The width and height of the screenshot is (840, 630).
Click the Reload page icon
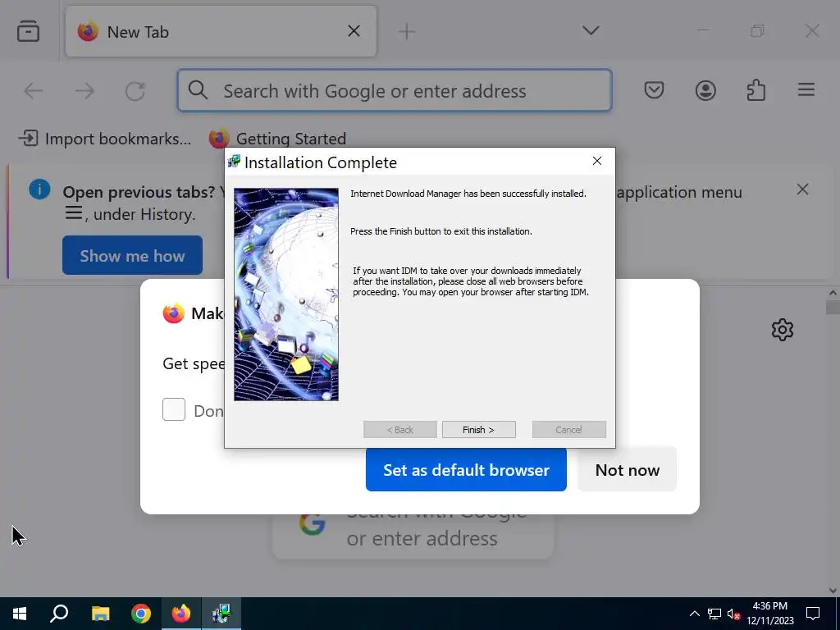135,90
